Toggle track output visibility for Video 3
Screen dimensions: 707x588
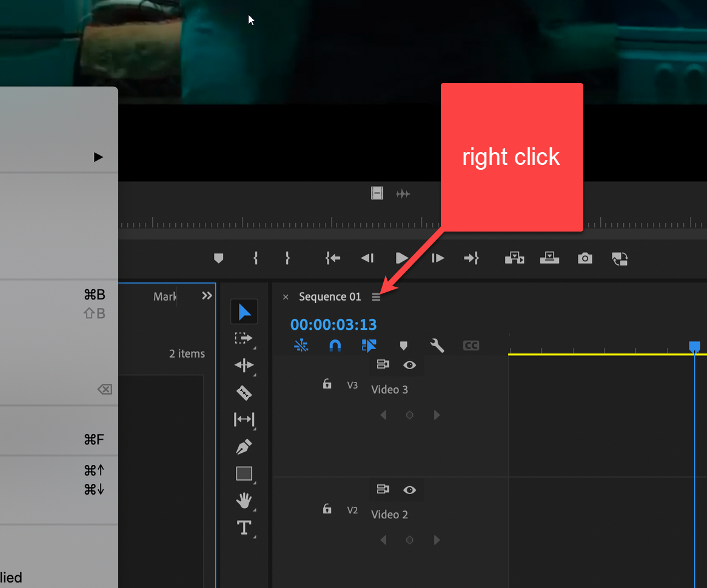point(409,364)
